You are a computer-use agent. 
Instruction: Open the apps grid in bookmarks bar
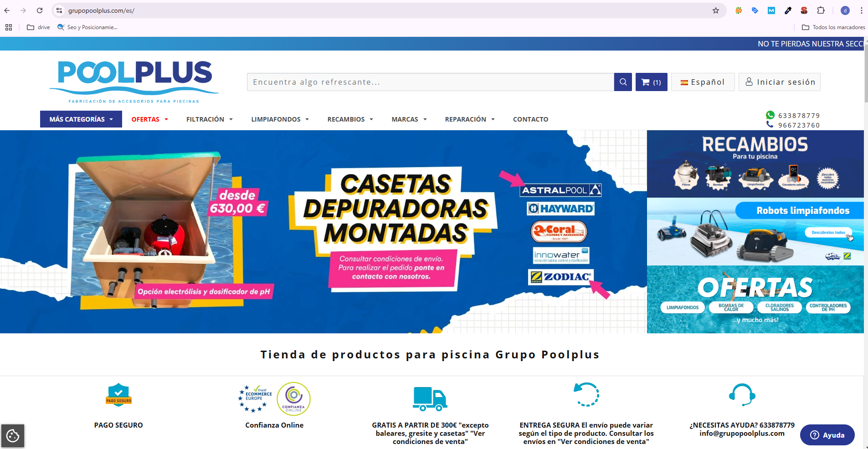pyautogui.click(x=9, y=27)
